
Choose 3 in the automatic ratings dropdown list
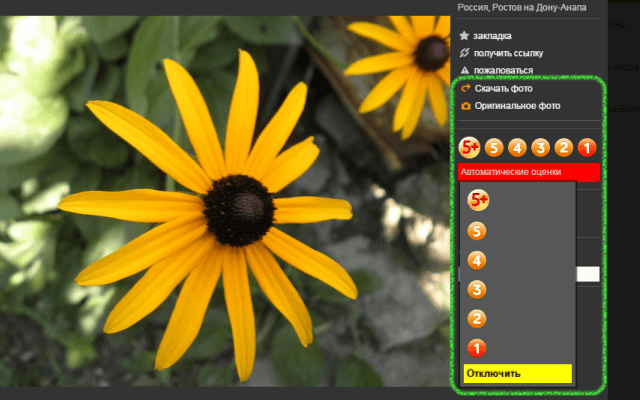[477, 290]
